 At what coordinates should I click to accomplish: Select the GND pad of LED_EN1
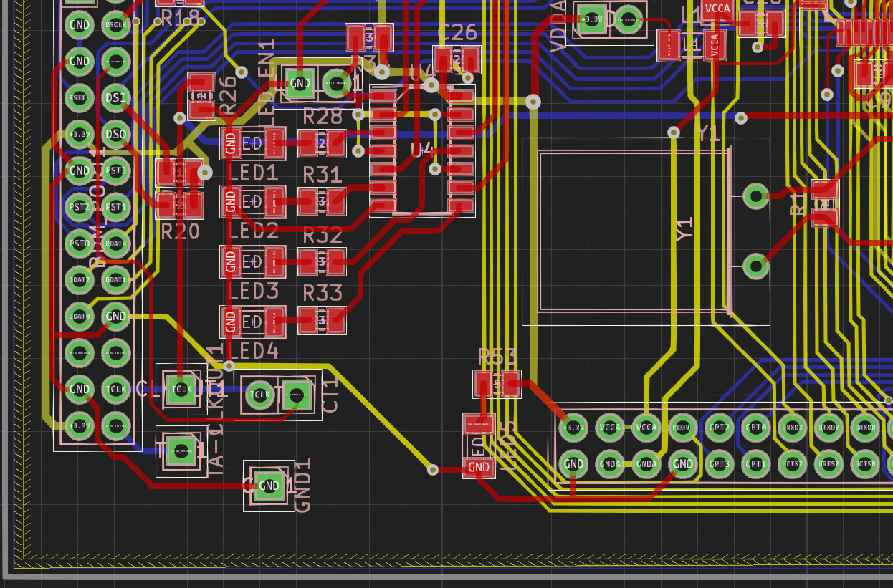(x=300, y=84)
